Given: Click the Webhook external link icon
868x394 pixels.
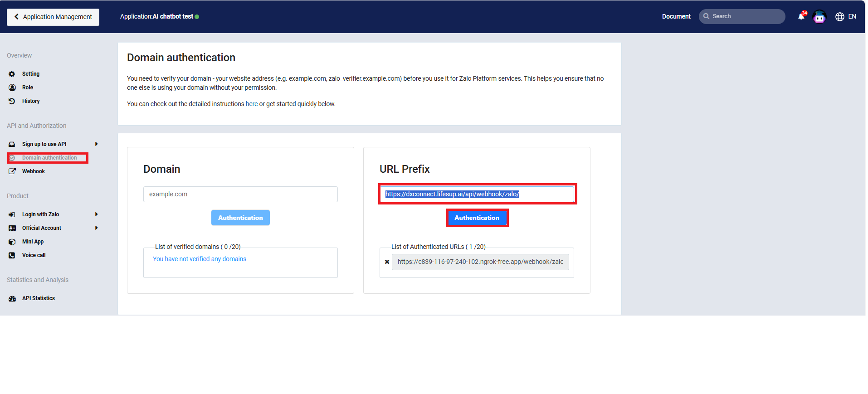Looking at the screenshot, I should pyautogui.click(x=12, y=171).
